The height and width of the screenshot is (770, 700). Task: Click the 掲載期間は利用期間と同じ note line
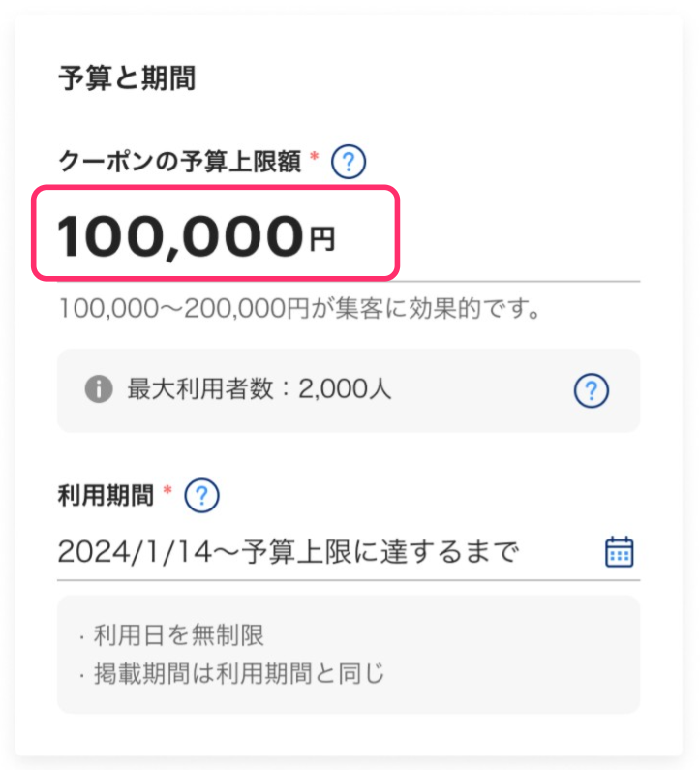[x=238, y=673]
